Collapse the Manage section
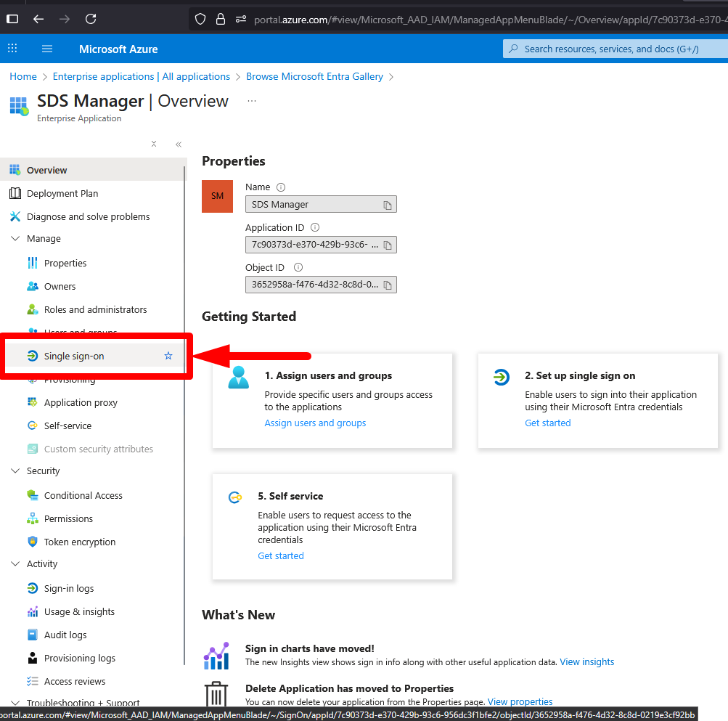Image resolution: width=728 pixels, height=721 pixels. click(15, 238)
